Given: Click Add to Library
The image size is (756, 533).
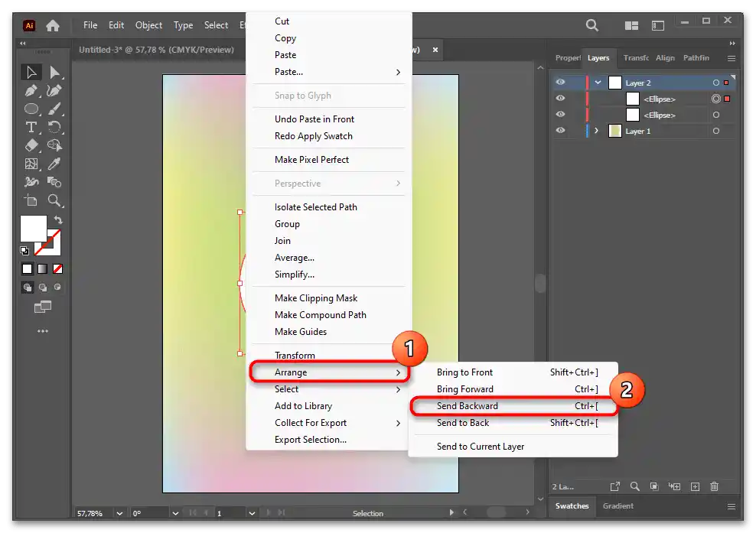Looking at the screenshot, I should [x=329, y=406].
